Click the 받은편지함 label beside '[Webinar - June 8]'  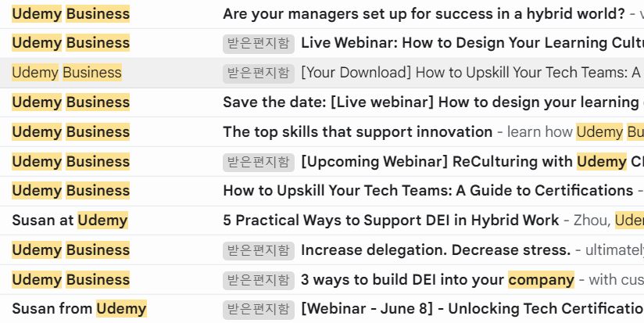coord(259,309)
